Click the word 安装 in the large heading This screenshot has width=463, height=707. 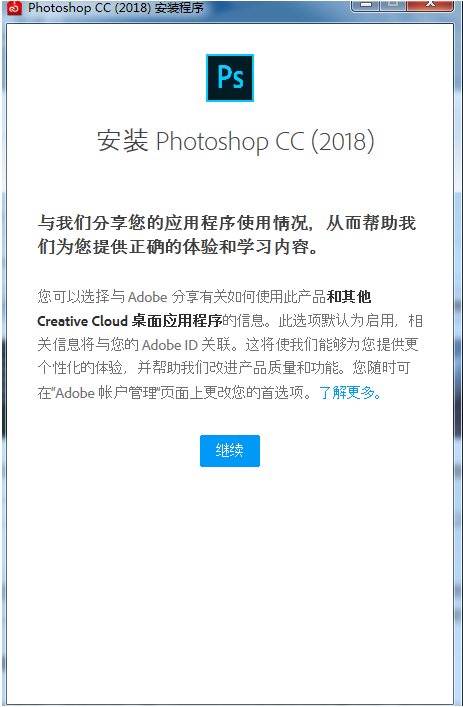123,141
